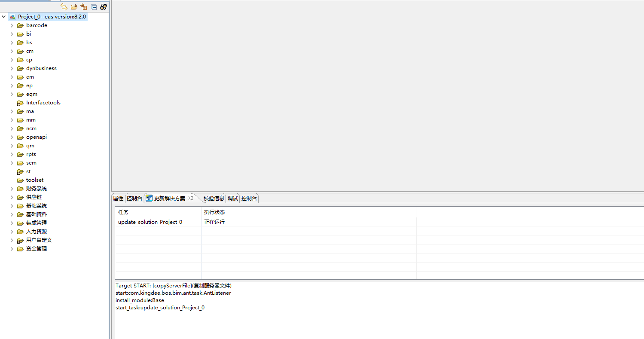This screenshot has width=644, height=339.
Task: Select the update_solution_Project_0 task row
Action: (150, 222)
